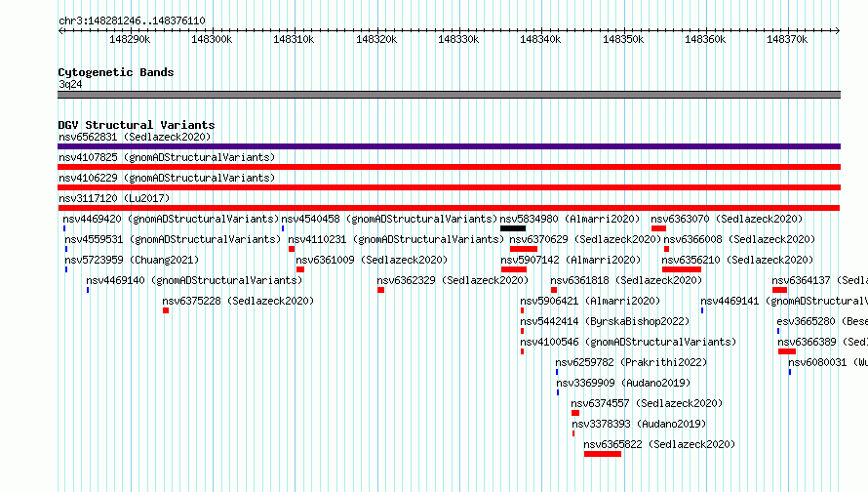Click the nsv6562831 (Sedlazeck2020) variant label
Image resolution: width=868 pixels, height=492 pixels.
click(135, 137)
